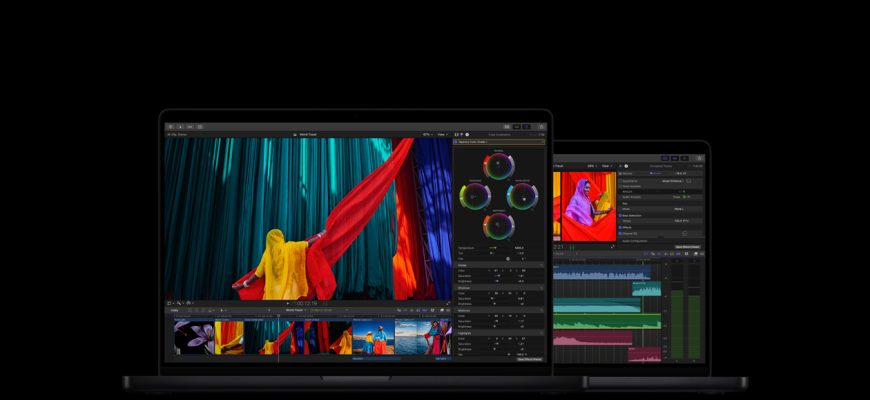
Task: Select the green audio waveform clip on rear MacBook
Action: click(607, 322)
